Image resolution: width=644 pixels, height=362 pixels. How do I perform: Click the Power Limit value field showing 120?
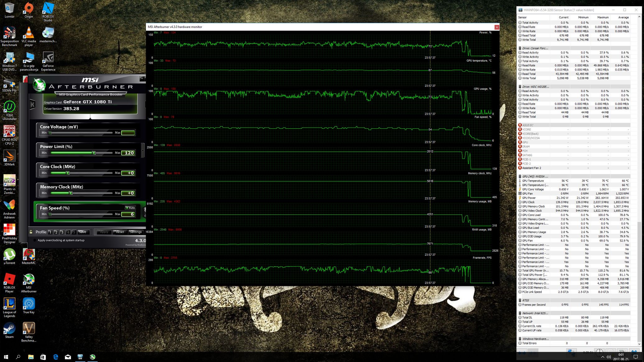pos(128,153)
